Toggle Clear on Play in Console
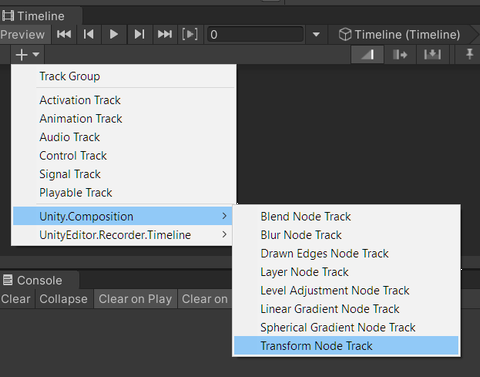 pos(135,299)
